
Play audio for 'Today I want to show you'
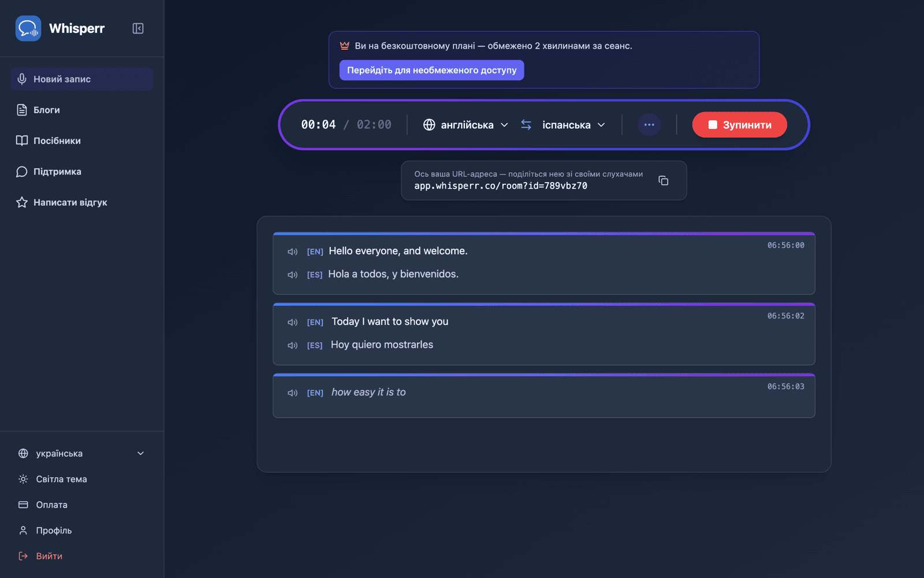(293, 322)
